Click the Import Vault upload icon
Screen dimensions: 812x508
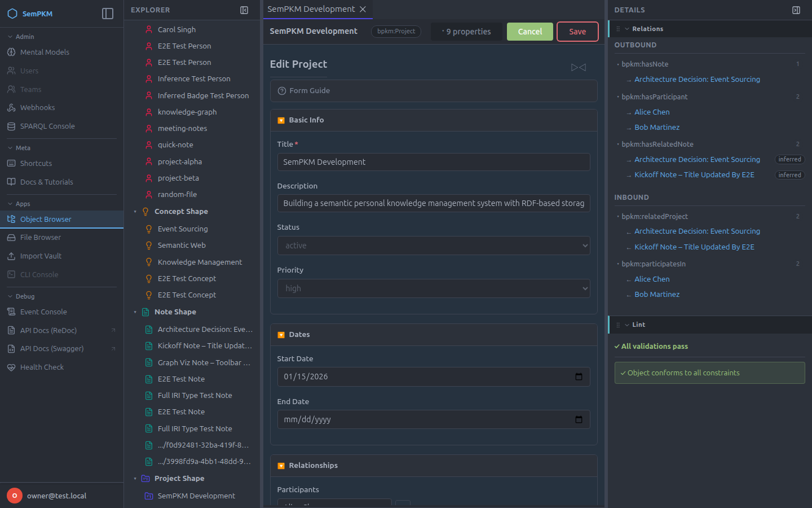coord(11,256)
